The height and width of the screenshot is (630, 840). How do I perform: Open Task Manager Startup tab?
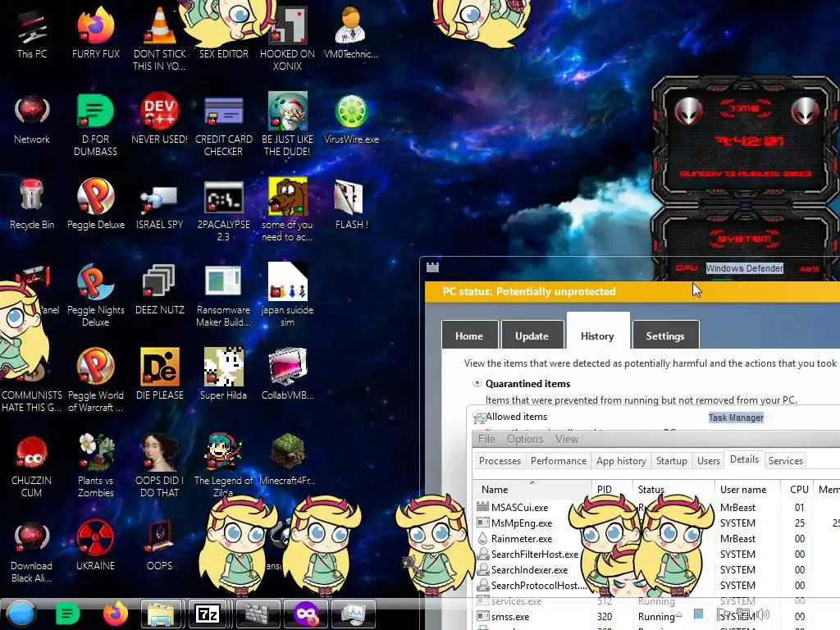671,461
